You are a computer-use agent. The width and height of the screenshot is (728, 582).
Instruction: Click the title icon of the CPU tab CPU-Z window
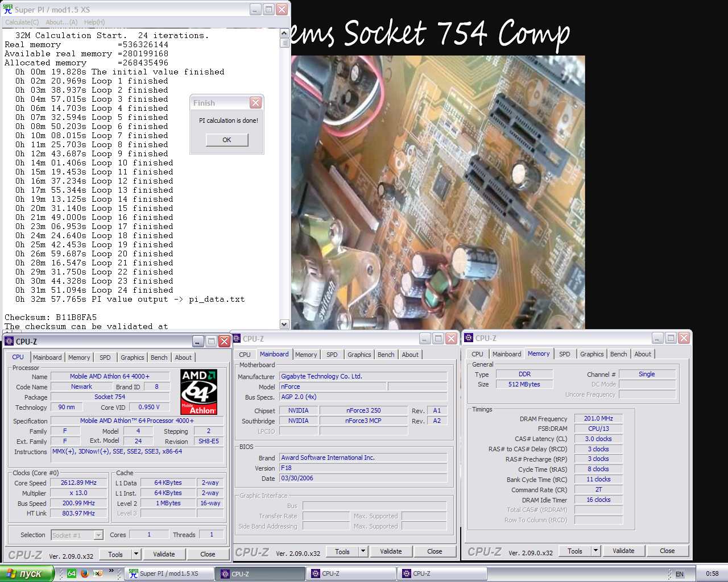pos(9,341)
